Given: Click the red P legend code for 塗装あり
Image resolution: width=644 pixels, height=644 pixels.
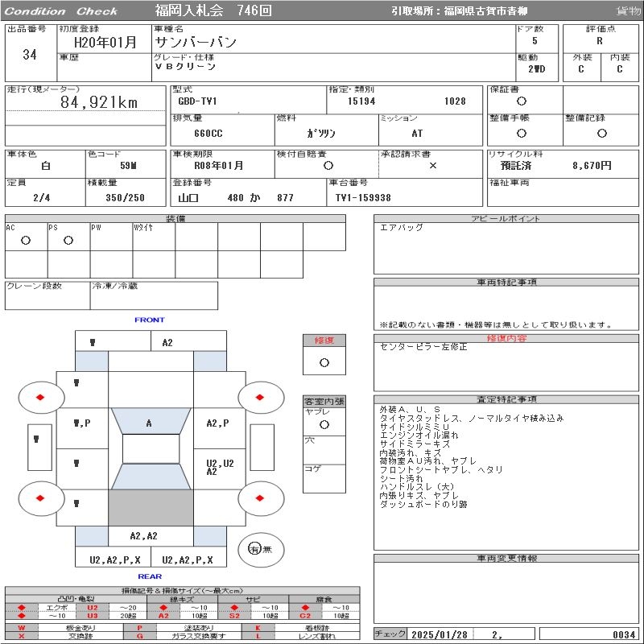Looking at the screenshot, I should click(139, 628).
